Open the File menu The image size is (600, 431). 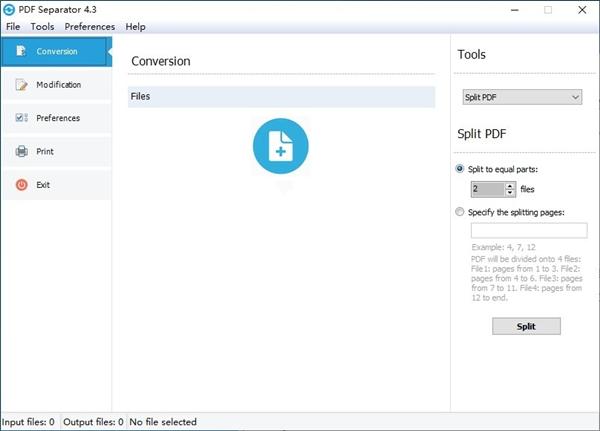(x=13, y=26)
